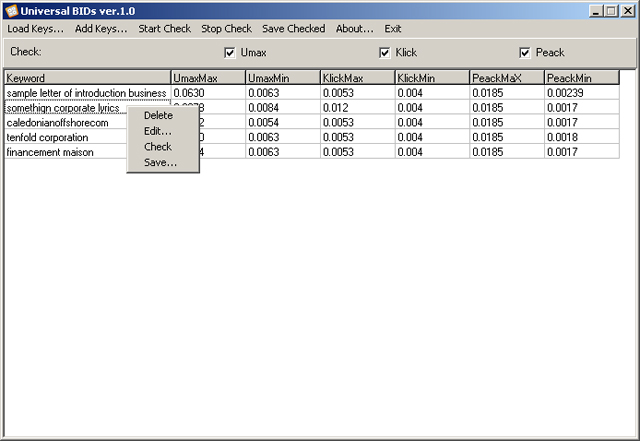Uncheck the Klick checkbox

point(385,53)
